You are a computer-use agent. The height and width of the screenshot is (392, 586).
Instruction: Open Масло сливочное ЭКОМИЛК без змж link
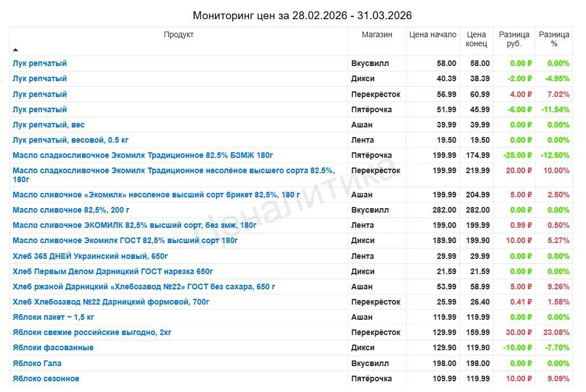coord(135,226)
